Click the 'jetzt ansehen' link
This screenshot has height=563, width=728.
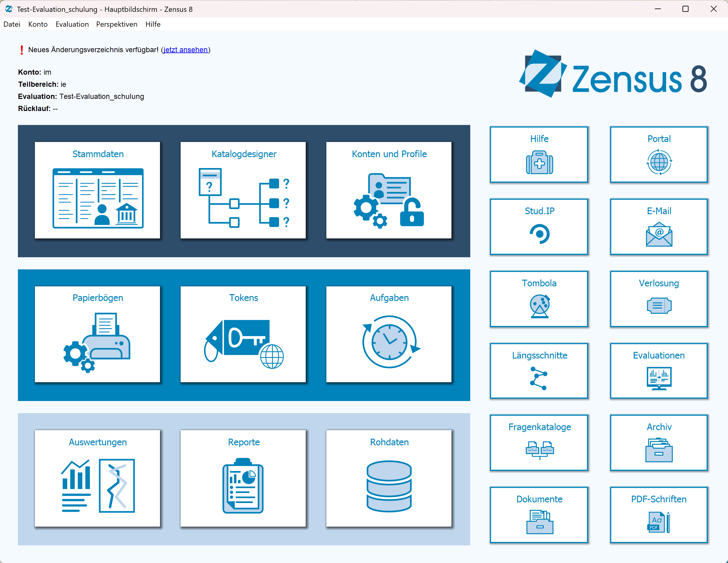tap(185, 50)
